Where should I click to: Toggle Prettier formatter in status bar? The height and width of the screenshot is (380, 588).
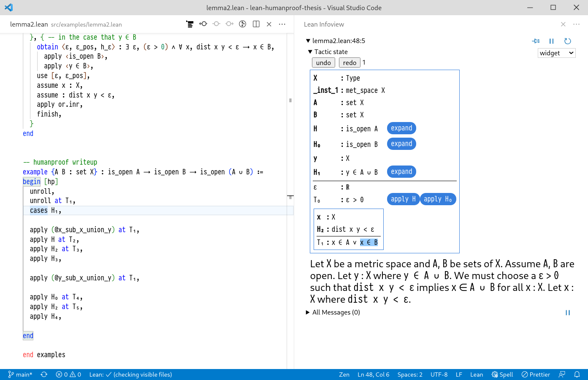coord(535,375)
